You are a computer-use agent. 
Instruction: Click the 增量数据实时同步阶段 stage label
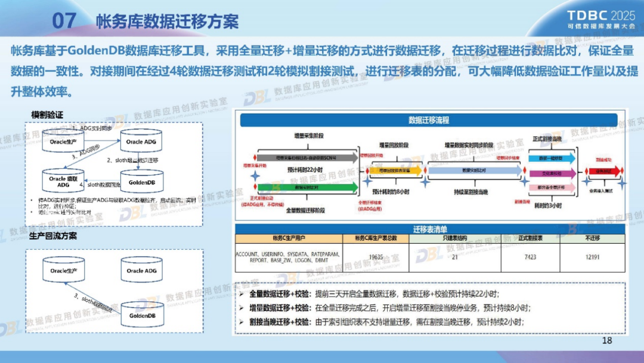(469, 145)
